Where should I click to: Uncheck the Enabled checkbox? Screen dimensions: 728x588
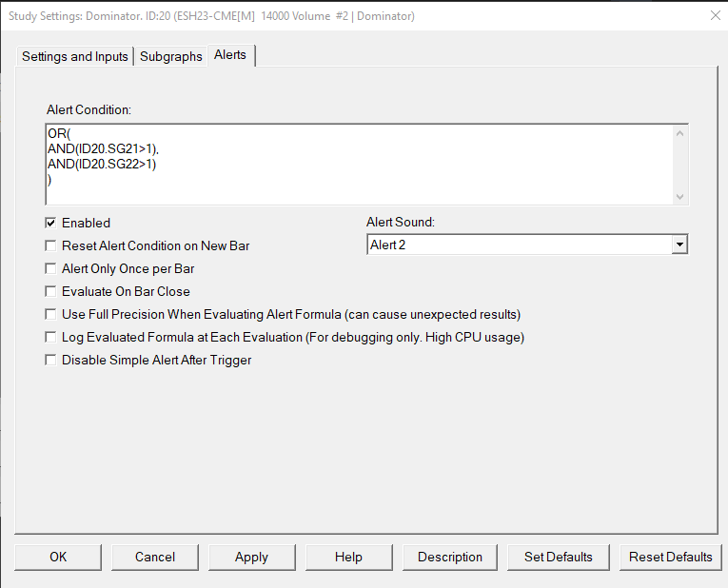point(51,224)
